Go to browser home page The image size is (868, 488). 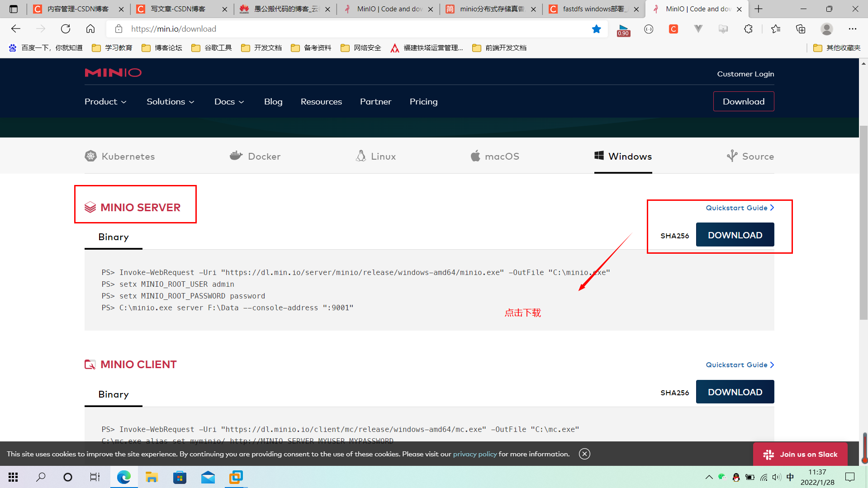tap(90, 29)
